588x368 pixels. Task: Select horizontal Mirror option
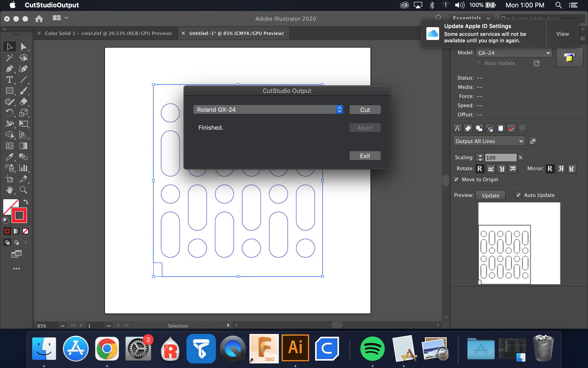click(561, 169)
